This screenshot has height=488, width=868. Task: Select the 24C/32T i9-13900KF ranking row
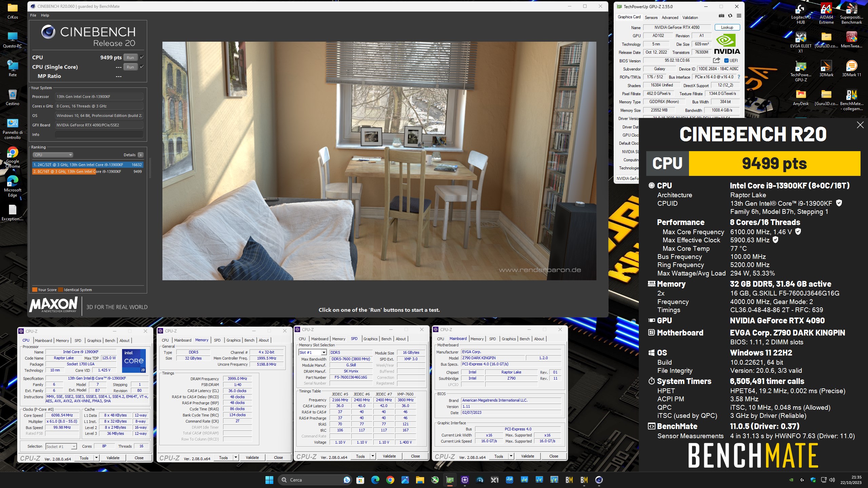[x=87, y=165]
